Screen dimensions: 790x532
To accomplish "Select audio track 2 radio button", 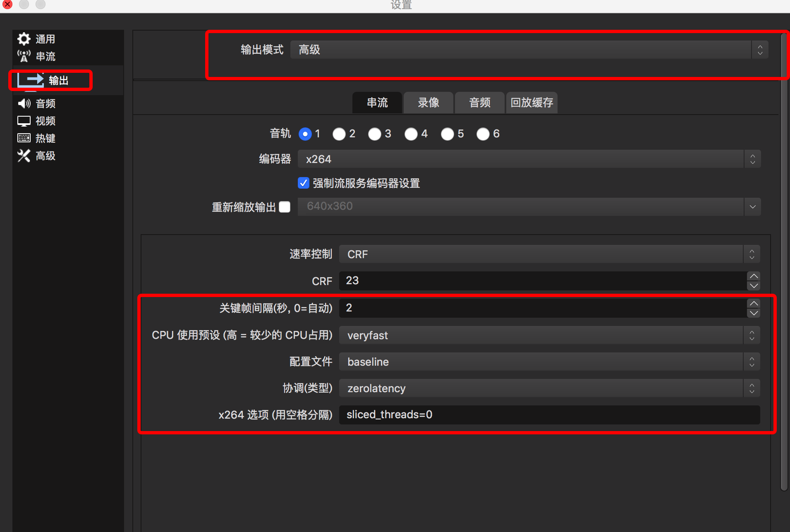I will click(x=339, y=134).
